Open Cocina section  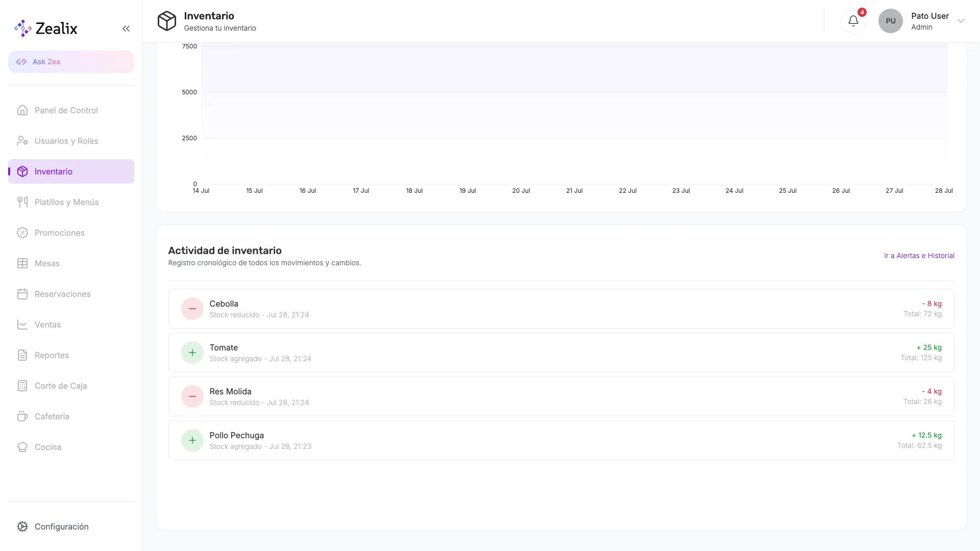click(71, 447)
